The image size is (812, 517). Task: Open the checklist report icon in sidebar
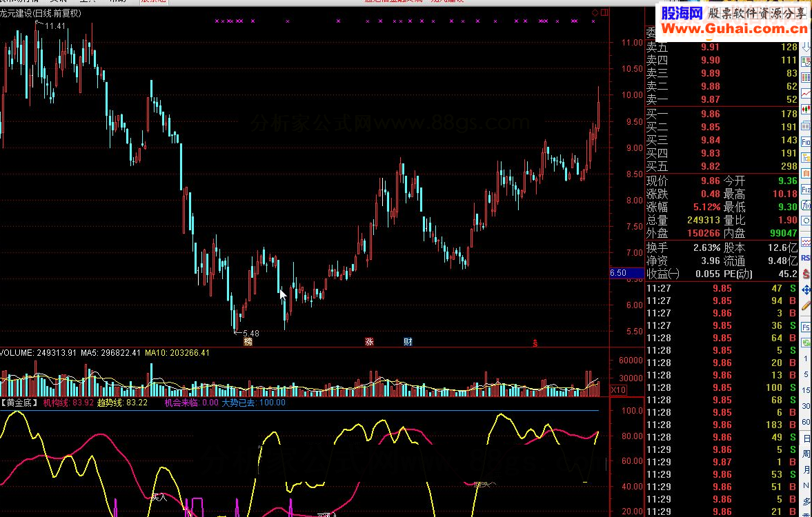coord(806,63)
